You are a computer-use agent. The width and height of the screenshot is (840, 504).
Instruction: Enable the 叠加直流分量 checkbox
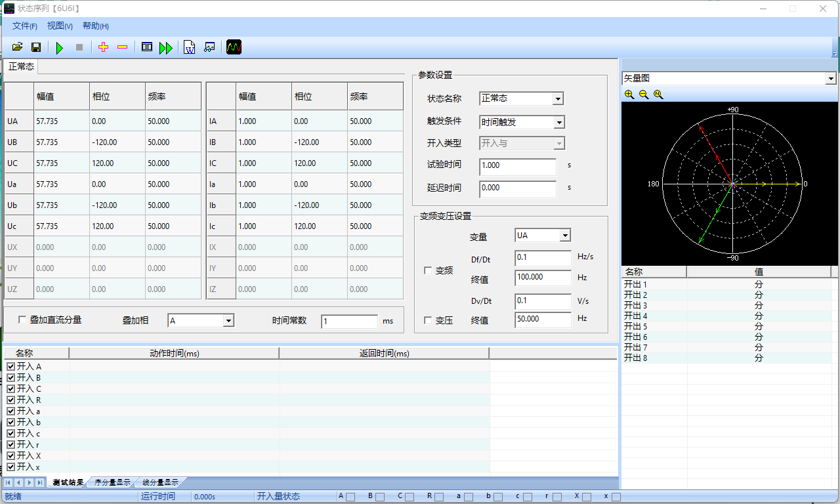pos(23,320)
